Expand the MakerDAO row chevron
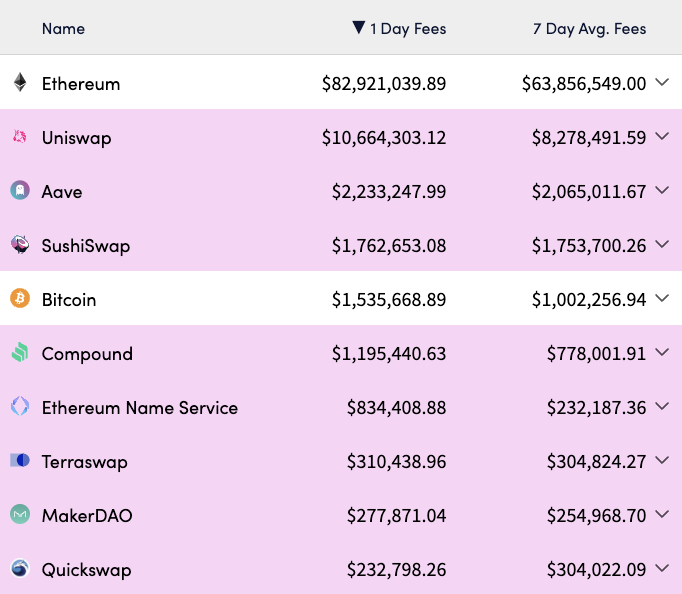Screen dimensions: 682x594 point(662,514)
